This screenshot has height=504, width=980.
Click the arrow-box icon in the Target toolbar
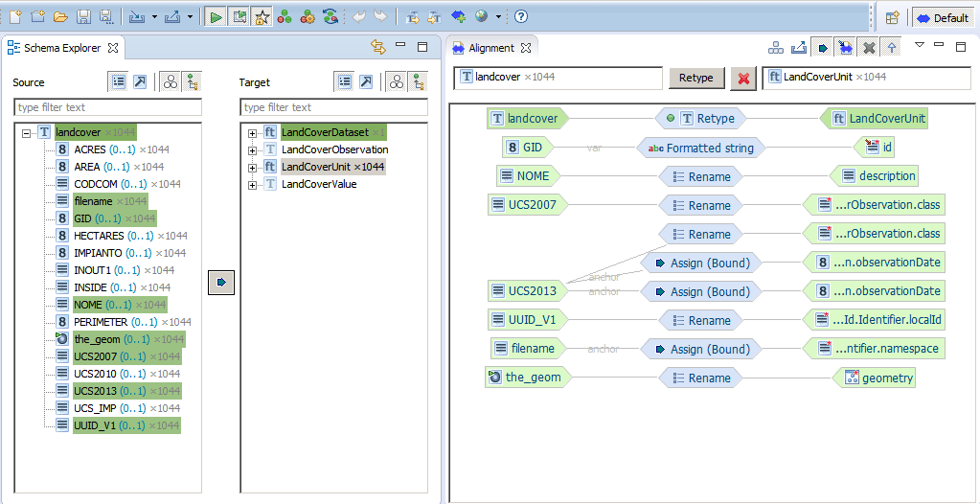click(366, 81)
